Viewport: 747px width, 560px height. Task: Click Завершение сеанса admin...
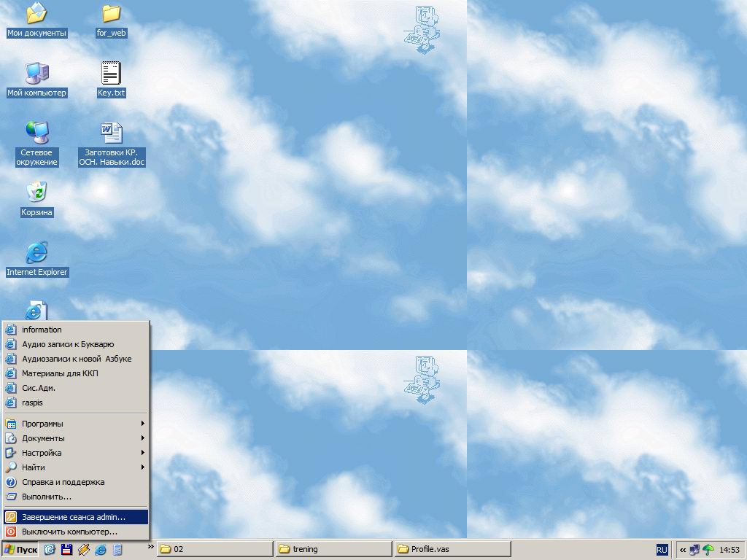76,517
